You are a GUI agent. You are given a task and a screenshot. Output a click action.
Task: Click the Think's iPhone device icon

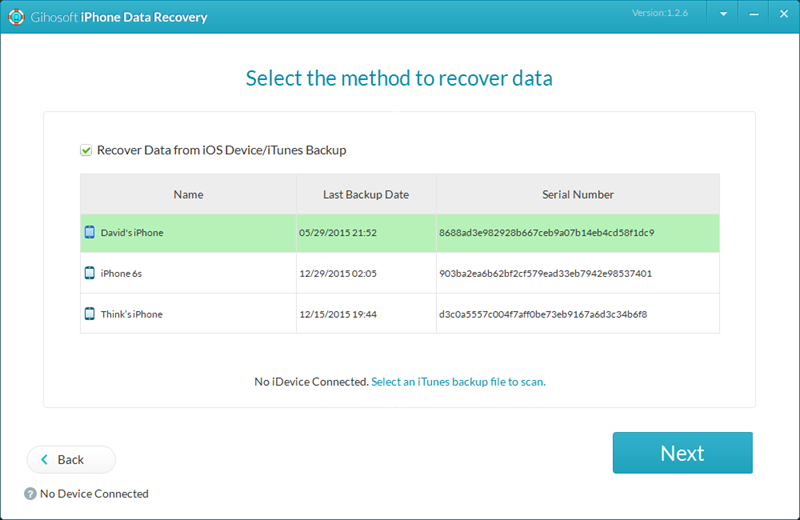click(x=90, y=314)
